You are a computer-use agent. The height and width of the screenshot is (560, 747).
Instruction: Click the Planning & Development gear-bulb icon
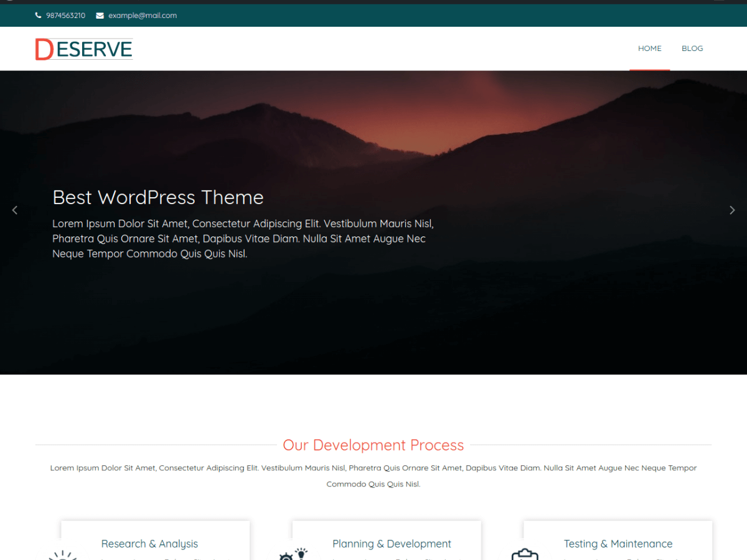click(x=293, y=554)
